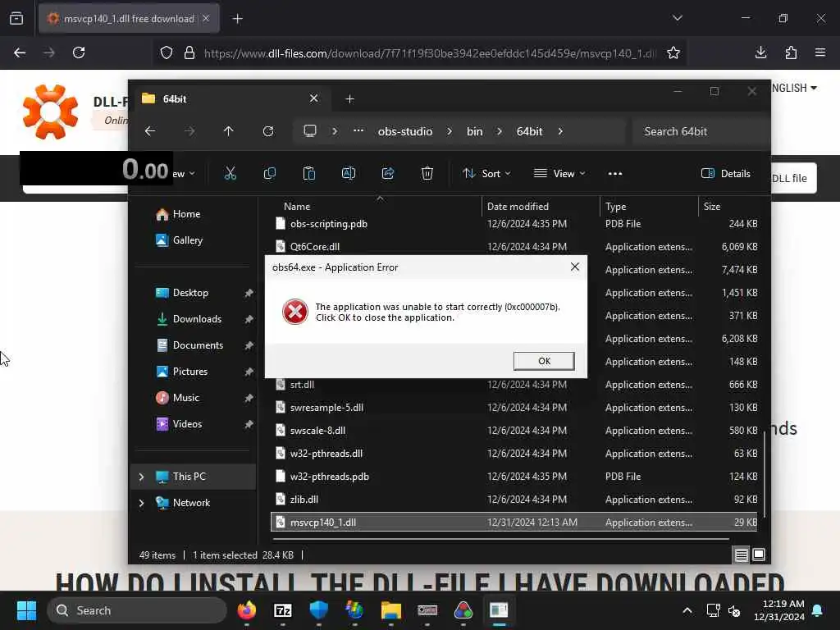This screenshot has width=840, height=630.
Task: Click the Paste icon in Explorer toolbar
Action: 309,174
